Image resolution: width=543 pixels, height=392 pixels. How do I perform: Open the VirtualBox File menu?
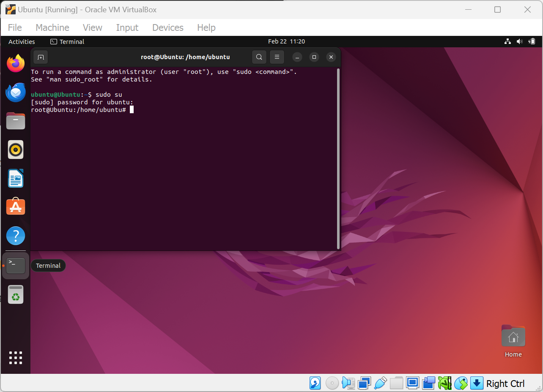tap(15, 27)
